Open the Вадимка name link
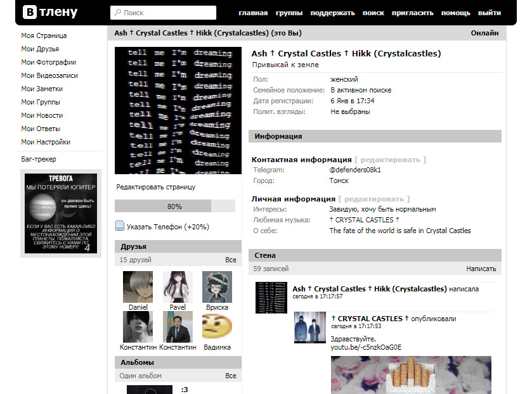 tap(217, 347)
